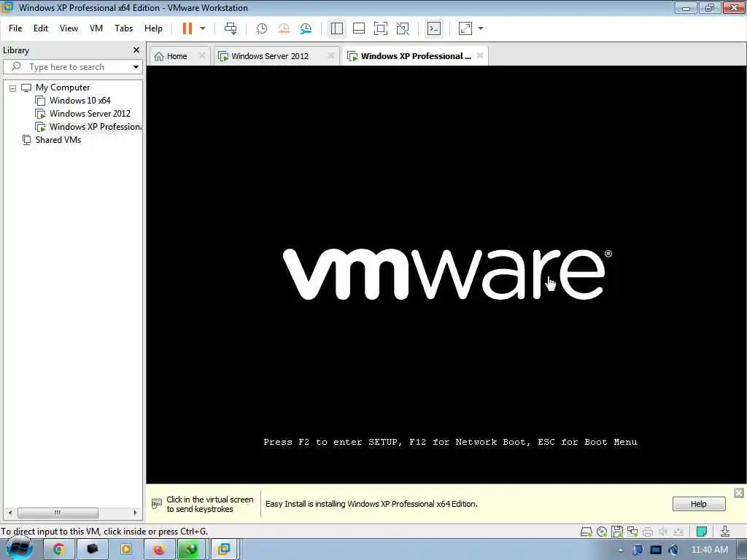This screenshot has width=747, height=560.
Task: Open the VM menu
Action: (x=96, y=28)
